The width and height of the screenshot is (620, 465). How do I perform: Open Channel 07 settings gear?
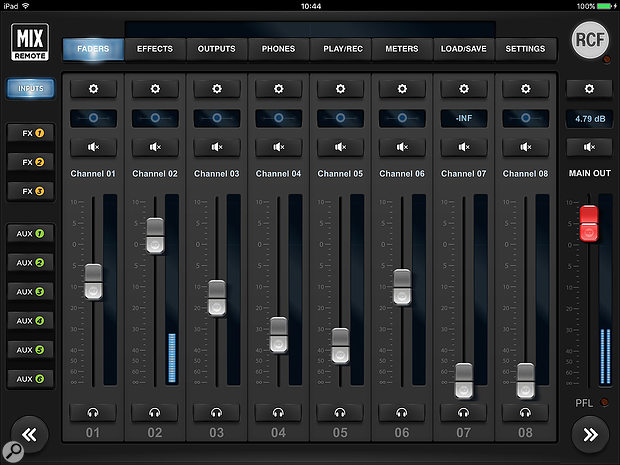point(464,89)
